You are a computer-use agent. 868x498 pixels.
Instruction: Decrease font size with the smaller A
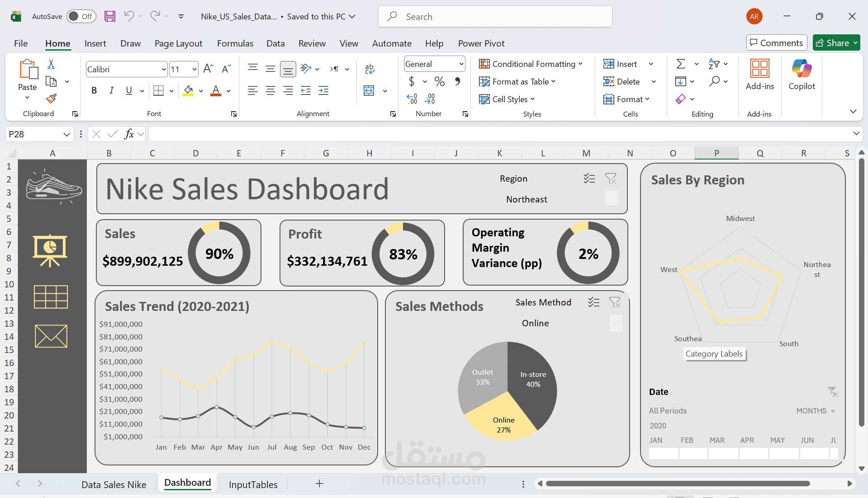[x=226, y=69]
